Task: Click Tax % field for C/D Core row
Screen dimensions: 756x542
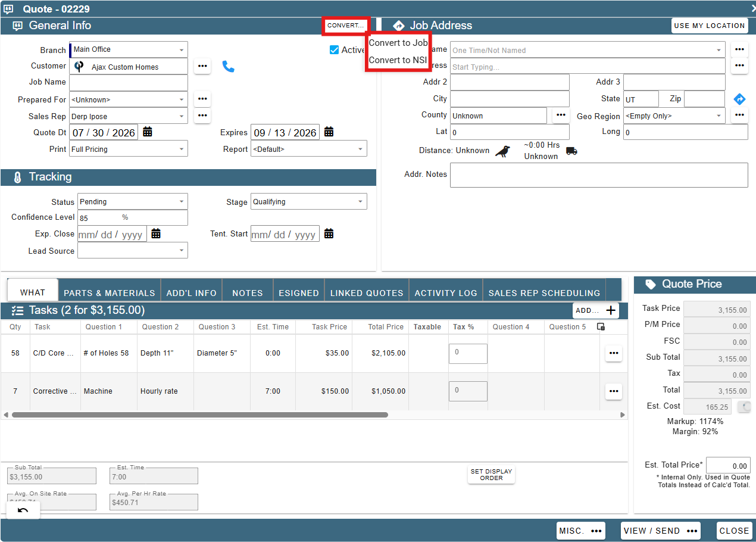Action: click(x=468, y=353)
